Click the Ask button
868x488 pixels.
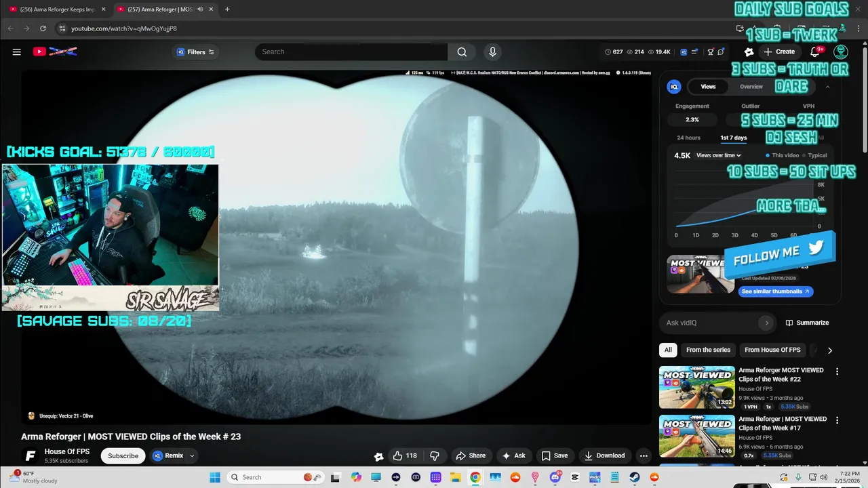(x=513, y=455)
